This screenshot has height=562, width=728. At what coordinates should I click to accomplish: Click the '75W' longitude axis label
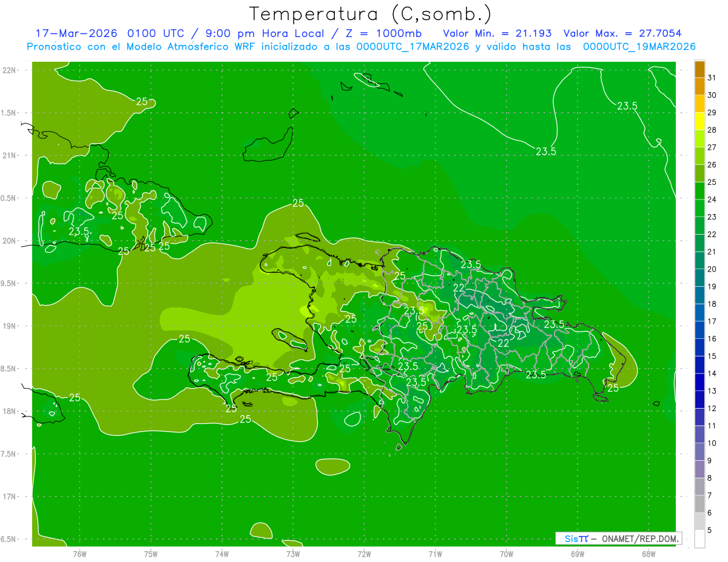(x=151, y=554)
